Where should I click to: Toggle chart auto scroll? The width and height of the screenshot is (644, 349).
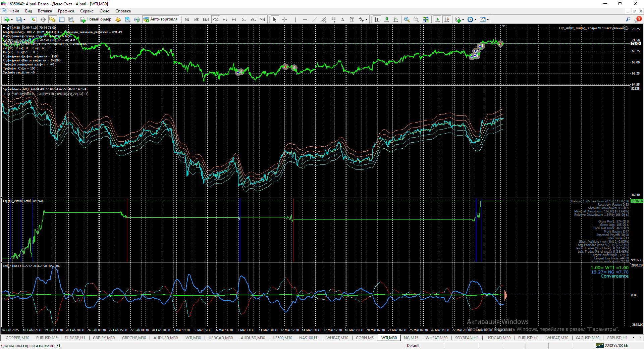[437, 19]
